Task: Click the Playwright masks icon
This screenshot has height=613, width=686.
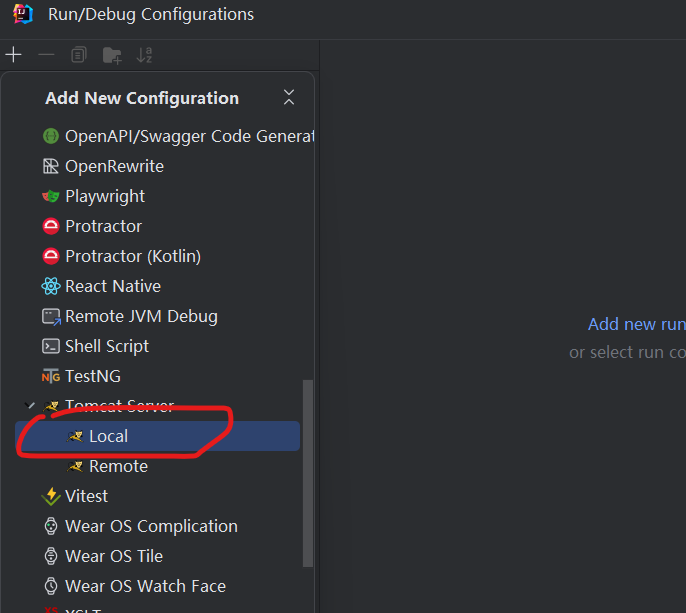Action: pos(51,196)
